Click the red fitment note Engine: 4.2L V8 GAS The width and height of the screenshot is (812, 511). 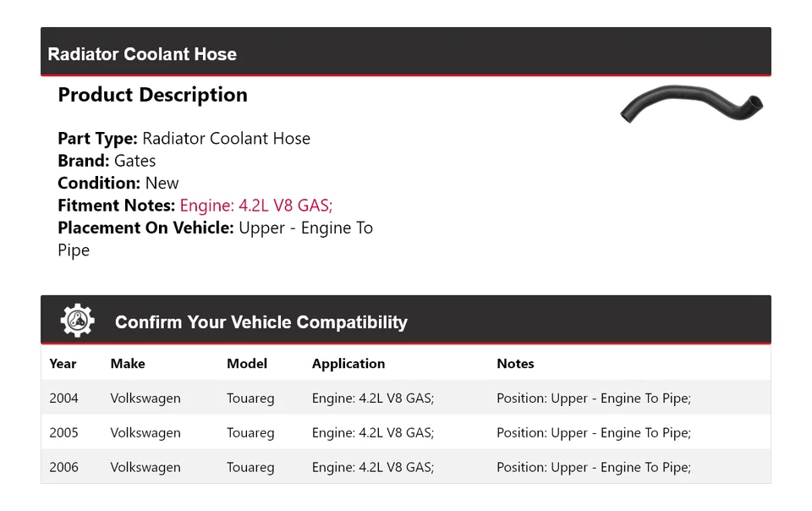point(256,206)
